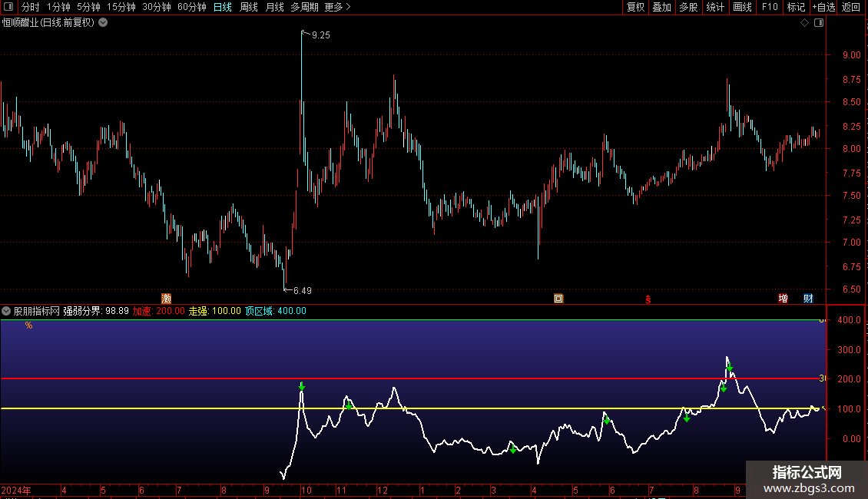The width and height of the screenshot is (868, 499).
Task: Click the 400.0 indicator axis label
Action: pyautogui.click(x=849, y=320)
